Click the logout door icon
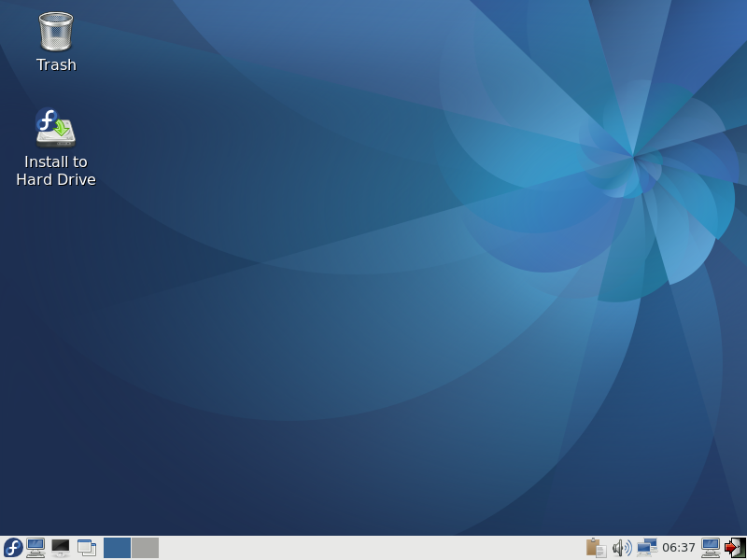Viewport: 747px width, 560px height. point(735,548)
